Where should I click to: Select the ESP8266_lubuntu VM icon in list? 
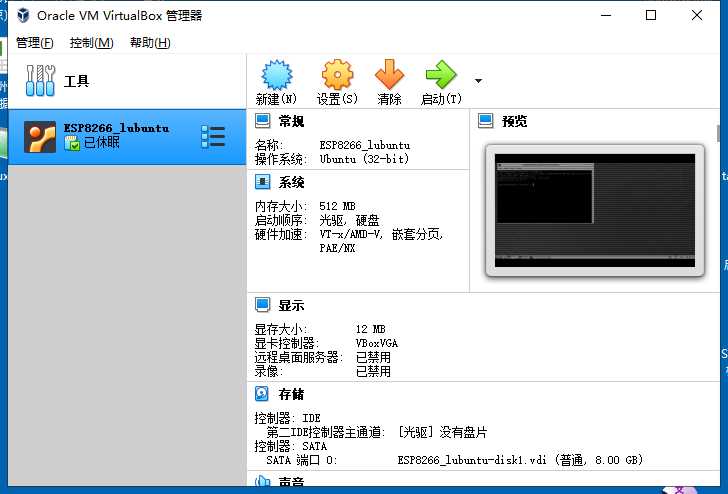(40, 137)
